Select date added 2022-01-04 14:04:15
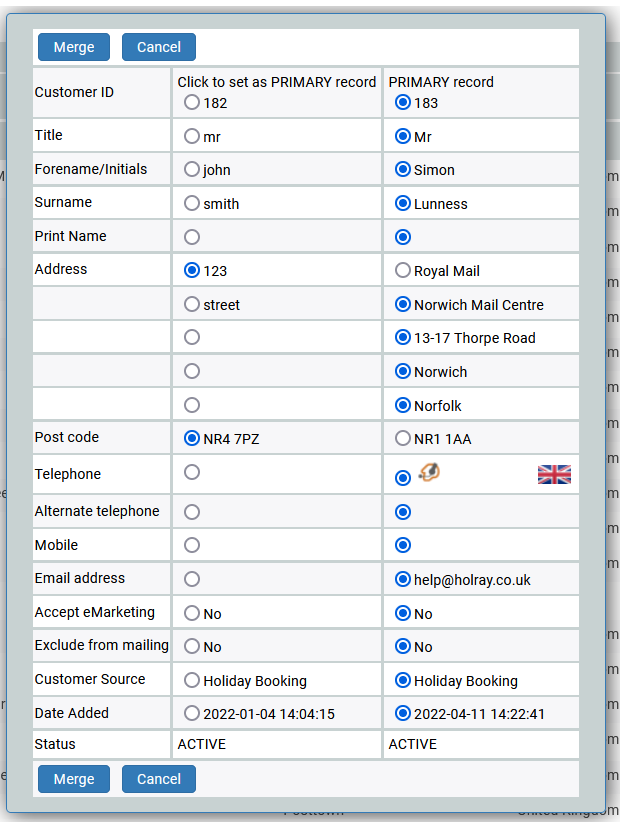This screenshot has height=822, width=620. [192, 714]
